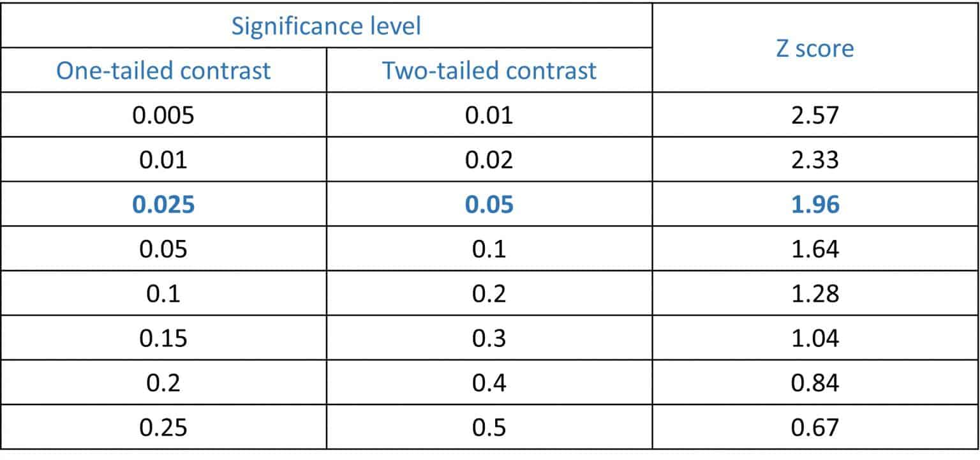Click the Z score value 1.28
The image size is (980, 460).
point(815,293)
